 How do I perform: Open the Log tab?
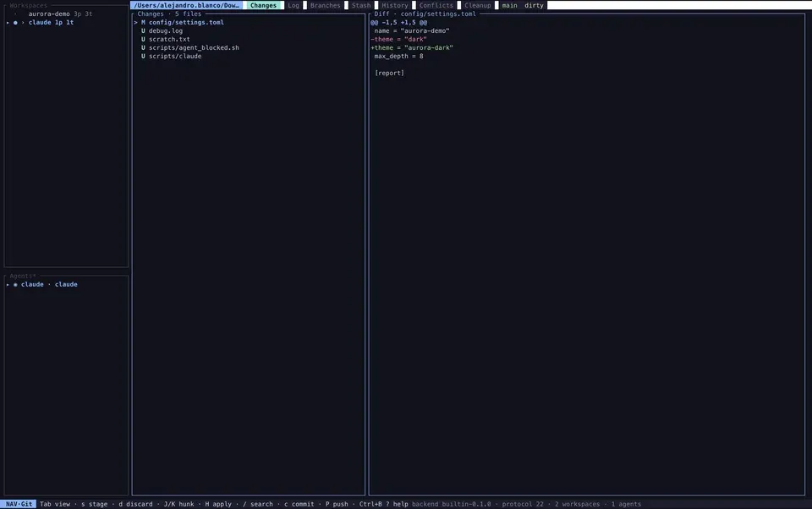[x=294, y=5]
